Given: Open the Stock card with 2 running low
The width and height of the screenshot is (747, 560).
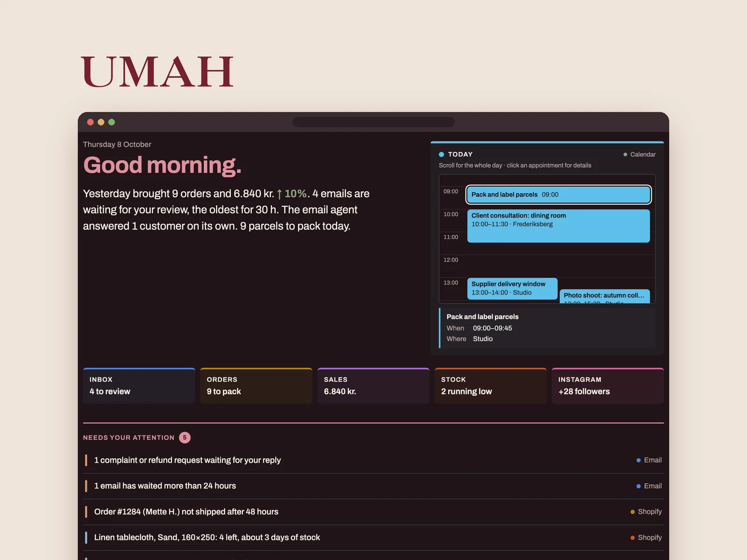Looking at the screenshot, I should click(491, 386).
